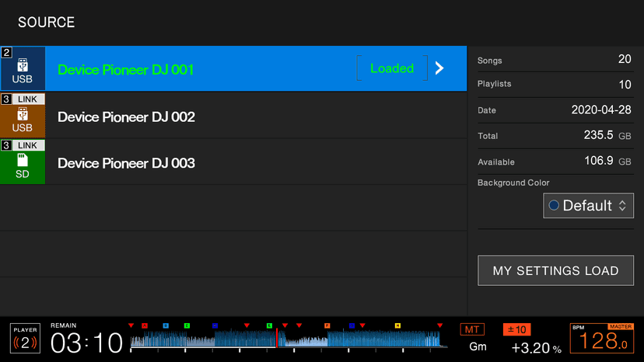Click the Gm key indicator
The width and height of the screenshot is (644, 362).
478,346
